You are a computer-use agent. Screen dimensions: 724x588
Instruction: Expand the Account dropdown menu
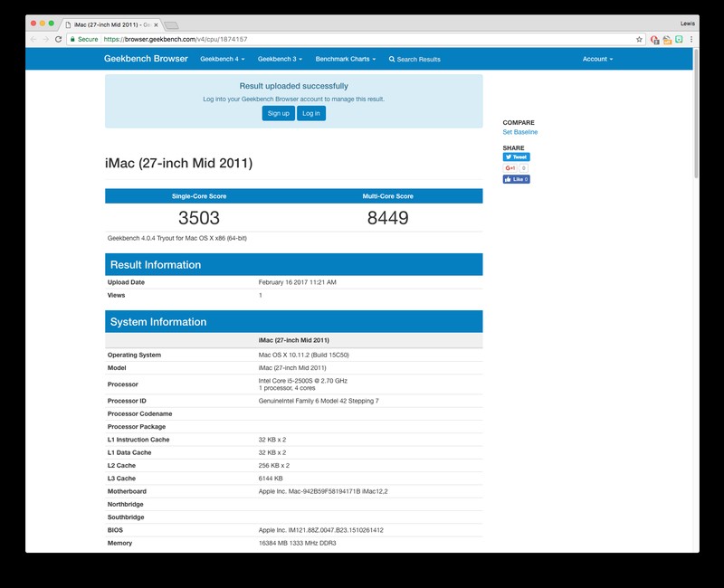tap(597, 59)
